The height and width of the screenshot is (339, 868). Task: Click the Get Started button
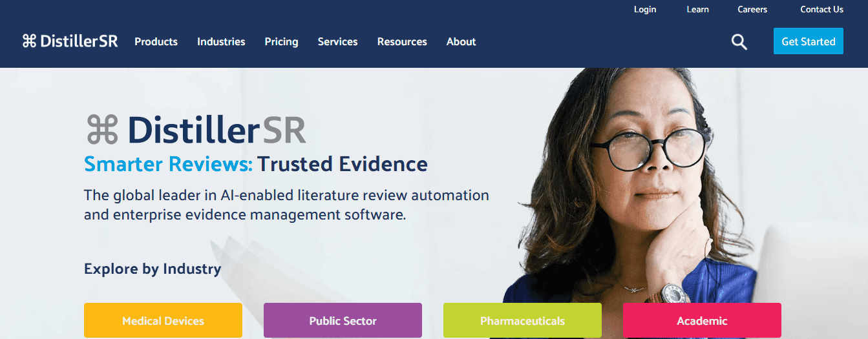[809, 41]
